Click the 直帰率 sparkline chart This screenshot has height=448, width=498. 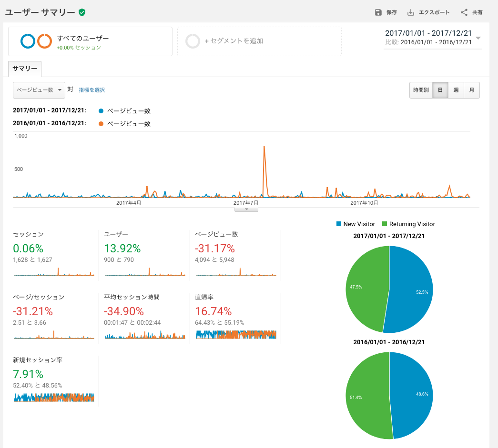pos(236,334)
